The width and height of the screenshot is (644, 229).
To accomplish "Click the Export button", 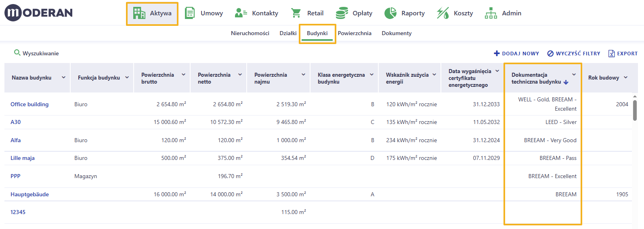I will (623, 53).
